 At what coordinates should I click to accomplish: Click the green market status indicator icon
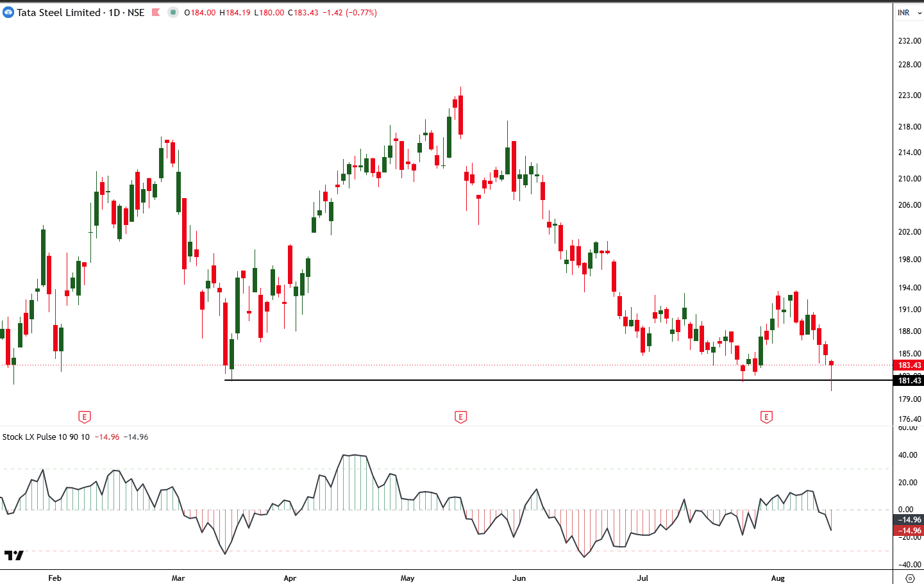[173, 12]
